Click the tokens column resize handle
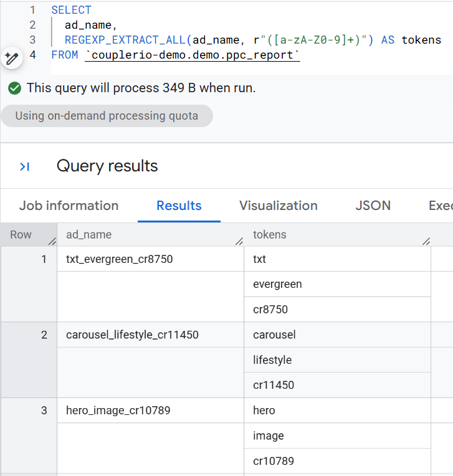 (426, 241)
